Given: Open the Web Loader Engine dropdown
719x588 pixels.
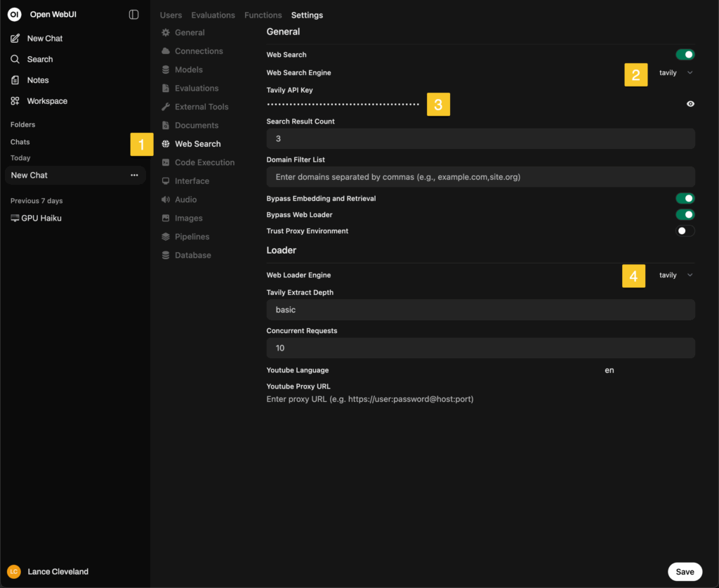Looking at the screenshot, I should (x=675, y=275).
